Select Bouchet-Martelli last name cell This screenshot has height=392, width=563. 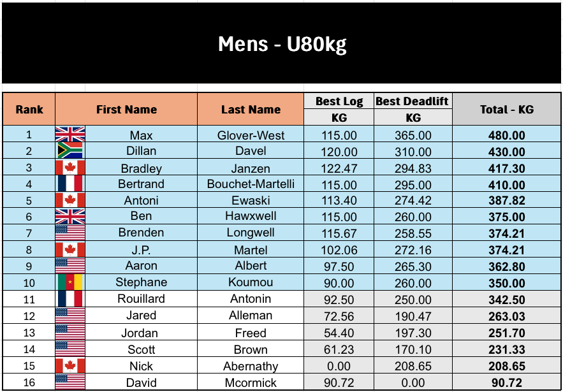click(x=251, y=184)
